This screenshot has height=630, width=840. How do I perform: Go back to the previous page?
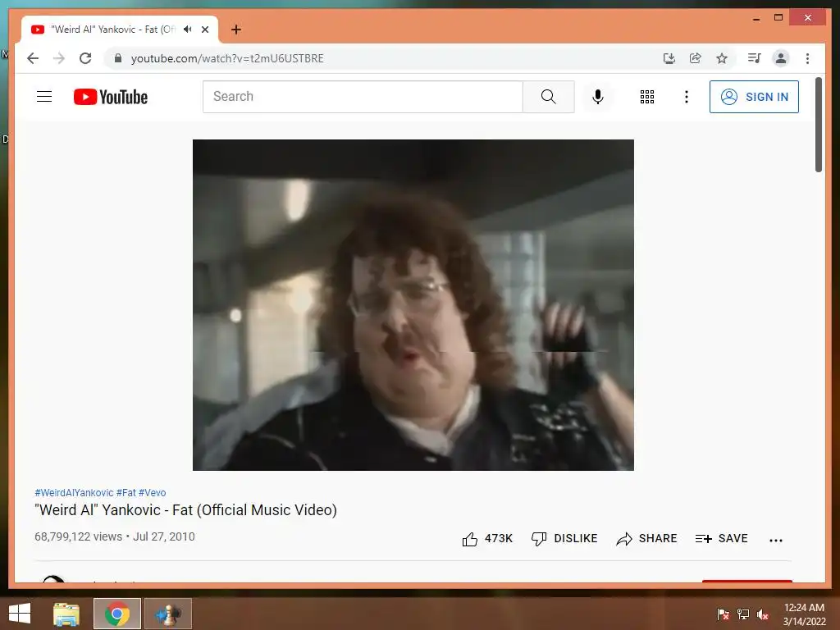[33, 58]
